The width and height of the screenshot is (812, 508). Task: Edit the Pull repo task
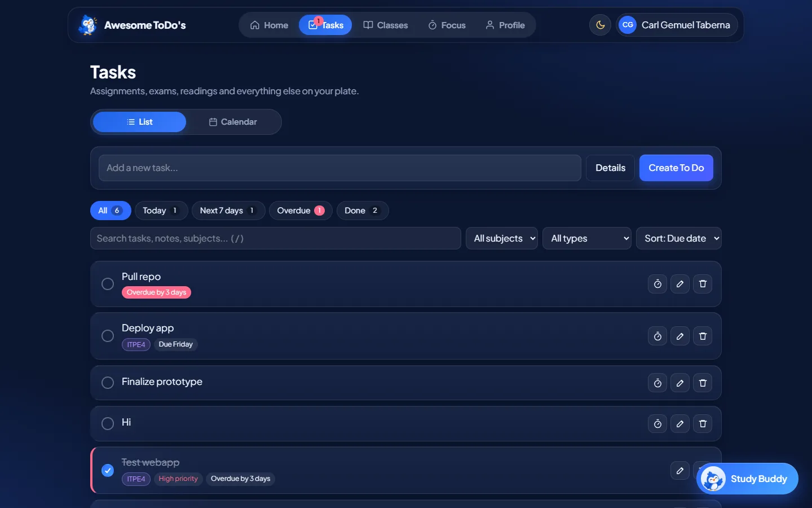[680, 284]
